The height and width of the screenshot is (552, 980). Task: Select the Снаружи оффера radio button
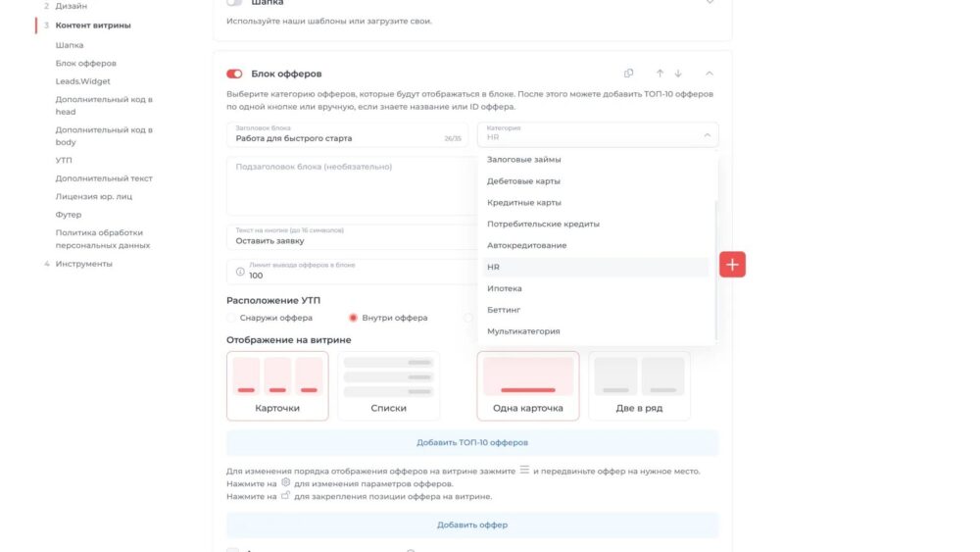click(232, 318)
